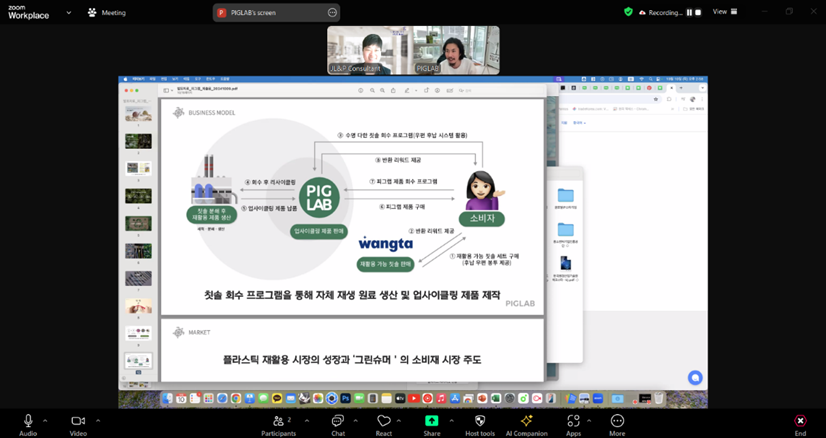The height and width of the screenshot is (438, 826).
Task: Select page 8 thumbnail in Preview sidebar
Action: tap(139, 306)
